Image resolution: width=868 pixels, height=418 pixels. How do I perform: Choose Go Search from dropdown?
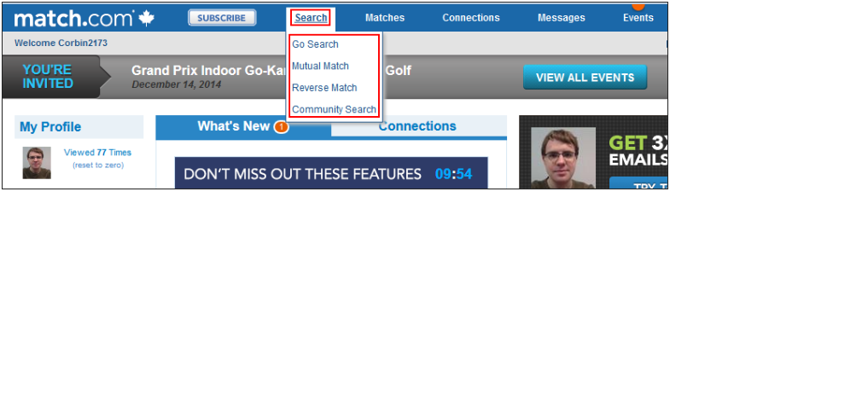coord(316,44)
